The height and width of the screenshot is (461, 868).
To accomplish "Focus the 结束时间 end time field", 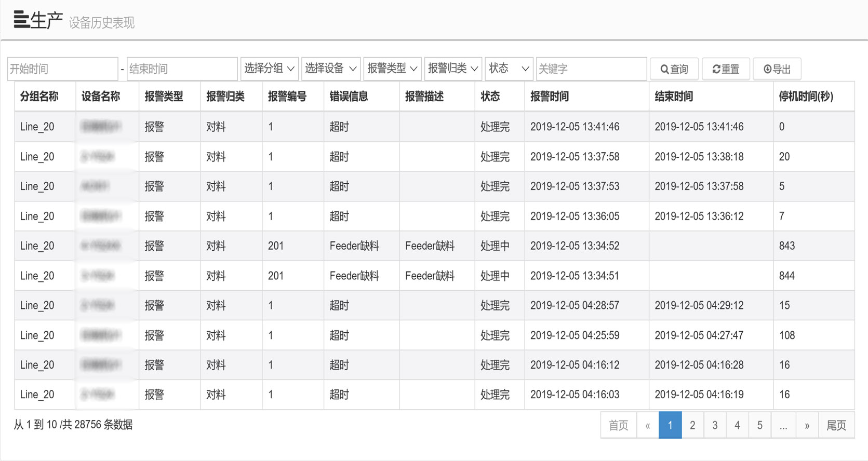I will click(x=182, y=69).
